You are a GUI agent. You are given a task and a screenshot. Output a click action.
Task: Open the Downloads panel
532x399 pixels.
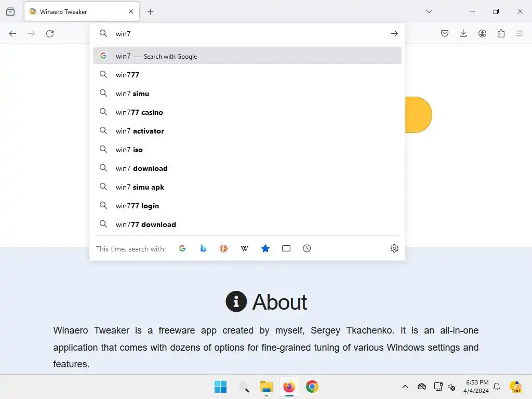point(463,33)
